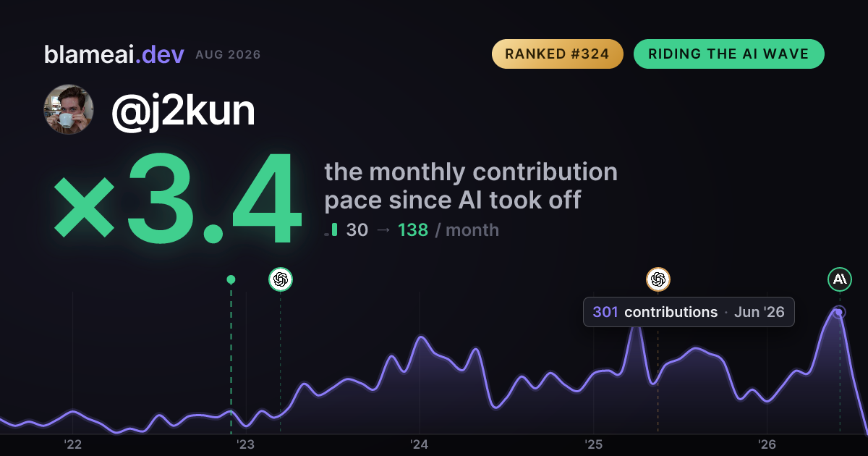Click the blameai.dev site logo

pyautogui.click(x=114, y=54)
